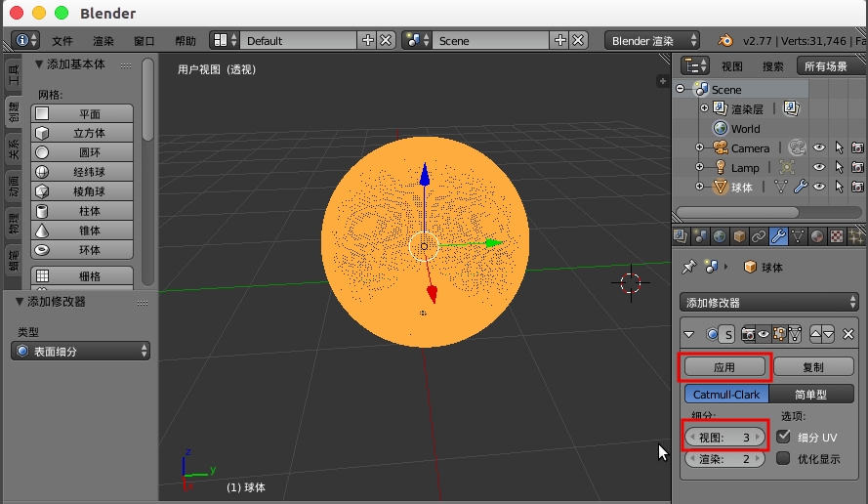Open the modifiers wrench tab in properties
Screen dimensions: 868x504
(x=778, y=235)
